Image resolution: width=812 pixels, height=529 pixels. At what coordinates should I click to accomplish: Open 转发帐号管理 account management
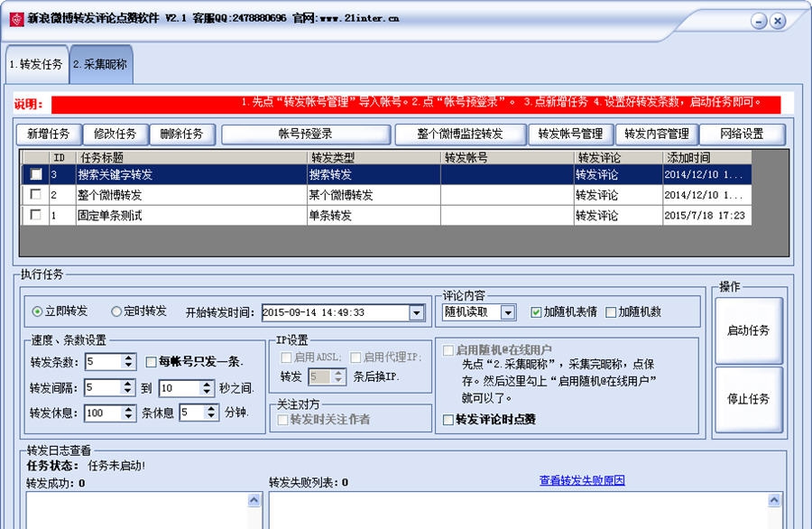coord(572,134)
